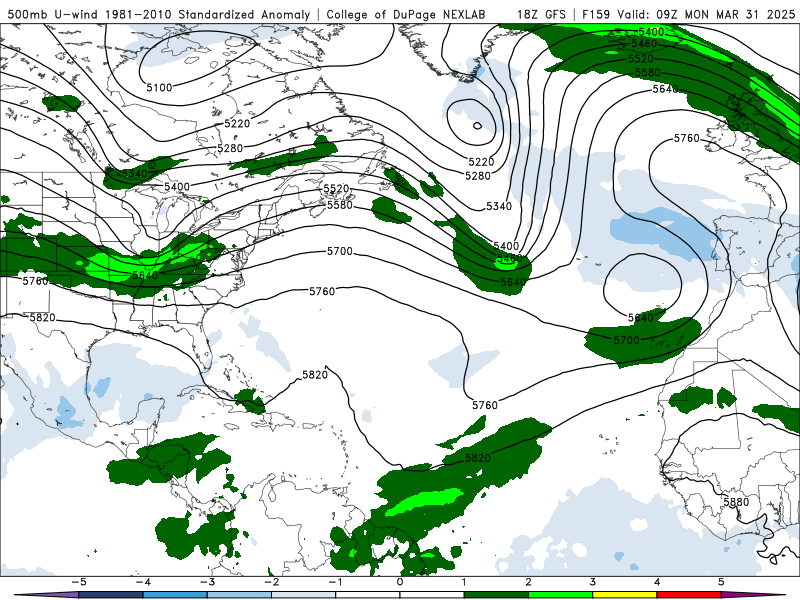
Task: Click the -2 tick label on the colorbar
Action: pyautogui.click(x=271, y=582)
